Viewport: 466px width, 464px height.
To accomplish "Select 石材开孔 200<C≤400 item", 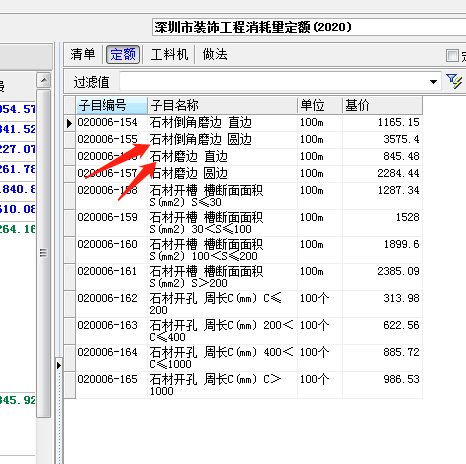I will pos(222,331).
